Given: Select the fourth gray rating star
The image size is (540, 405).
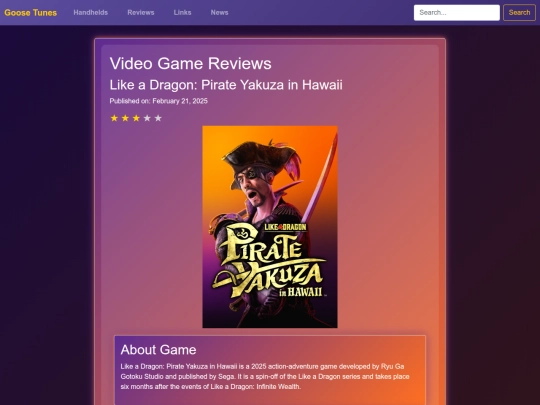Looking at the screenshot, I should coord(147,118).
